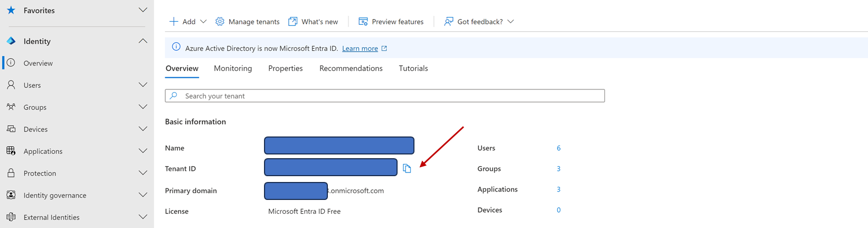Image resolution: width=868 pixels, height=228 pixels.
Task: Expand the Users section chevron
Action: pos(143,85)
